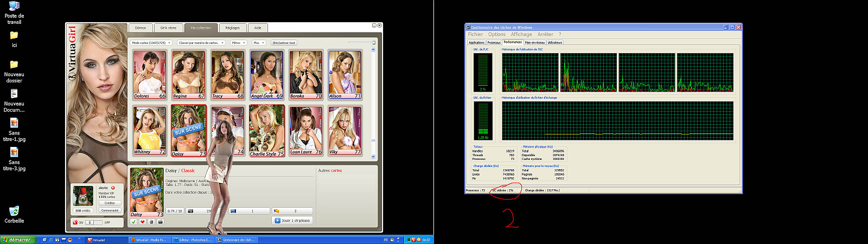Click the green checkmark icon under Daisy card
Image resolution: width=868 pixels, height=244 pixels.
[x=133, y=222]
